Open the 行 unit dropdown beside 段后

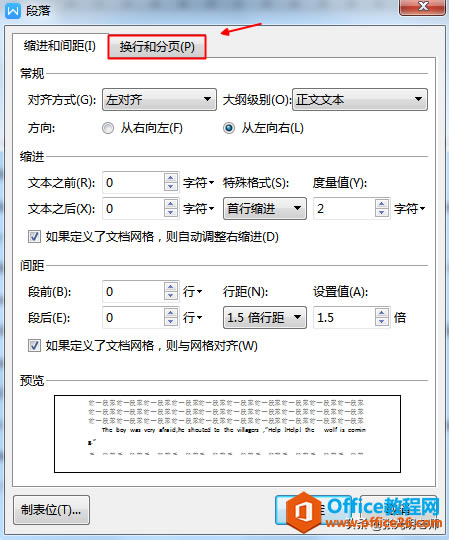click(x=192, y=318)
